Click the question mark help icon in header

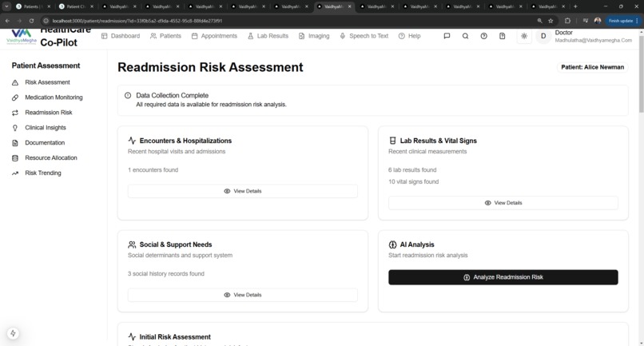[x=484, y=36]
